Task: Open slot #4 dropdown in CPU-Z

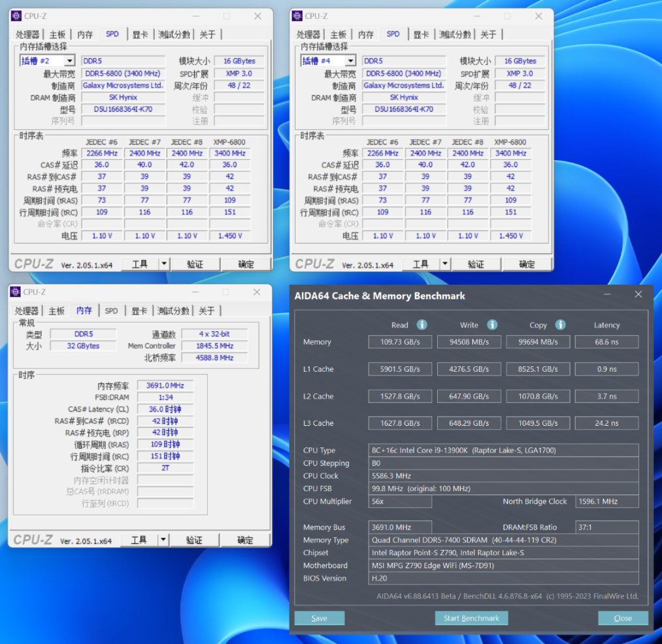Action: 350,61
